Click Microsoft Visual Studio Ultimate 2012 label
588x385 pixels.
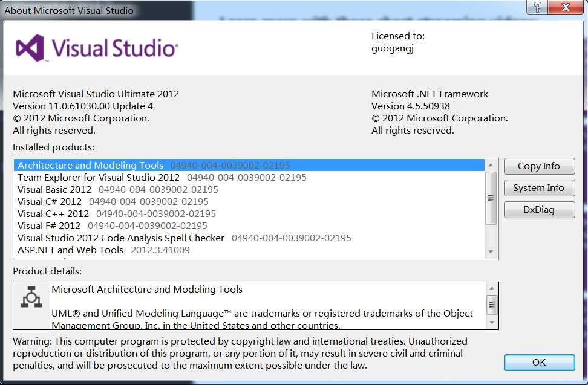96,94
